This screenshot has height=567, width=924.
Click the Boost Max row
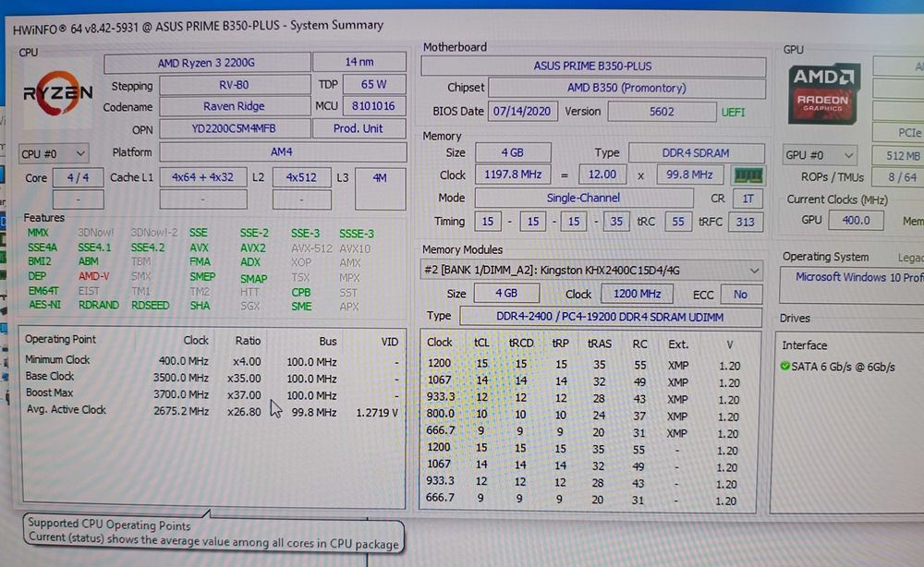[213, 394]
